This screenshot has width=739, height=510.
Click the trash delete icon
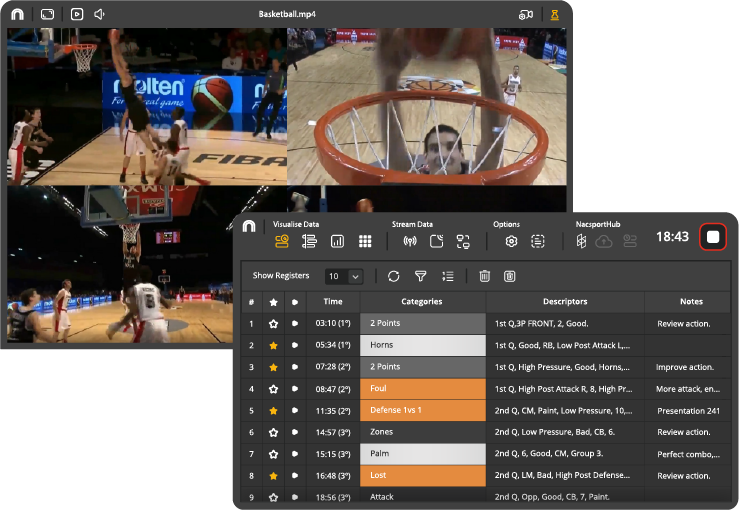click(484, 276)
